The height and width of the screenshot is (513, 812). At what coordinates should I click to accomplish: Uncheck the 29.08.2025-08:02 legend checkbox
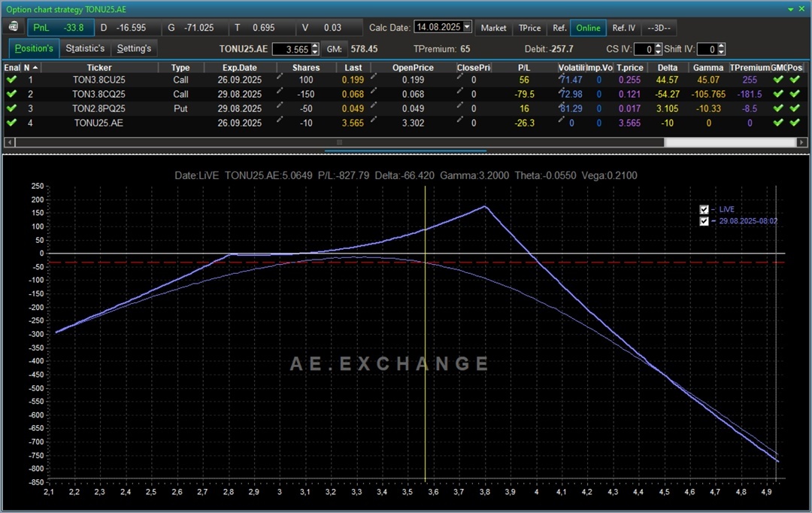pos(704,221)
